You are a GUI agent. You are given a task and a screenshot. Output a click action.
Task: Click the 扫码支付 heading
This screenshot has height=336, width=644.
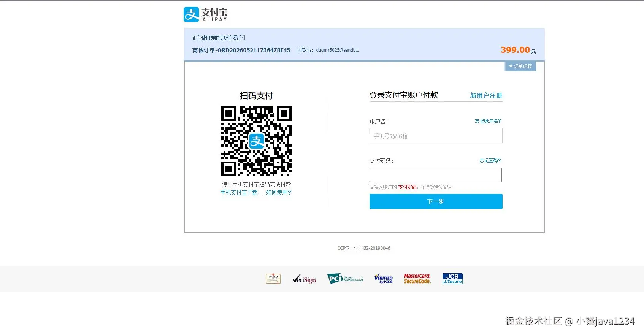[x=256, y=95]
